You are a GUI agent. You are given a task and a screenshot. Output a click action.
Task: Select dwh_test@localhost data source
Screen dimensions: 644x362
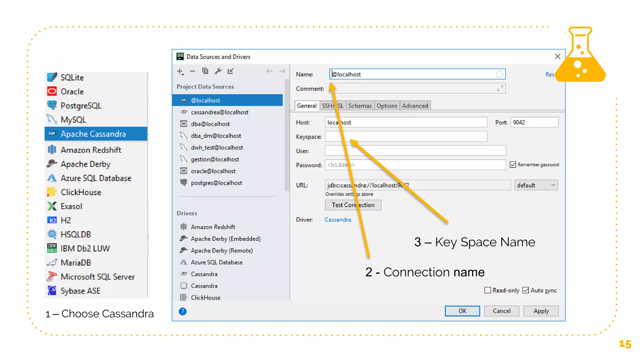pos(228,147)
